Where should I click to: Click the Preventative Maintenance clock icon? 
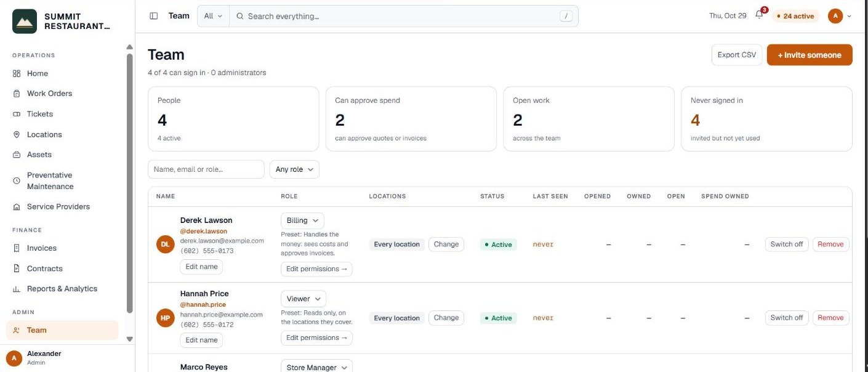17,181
